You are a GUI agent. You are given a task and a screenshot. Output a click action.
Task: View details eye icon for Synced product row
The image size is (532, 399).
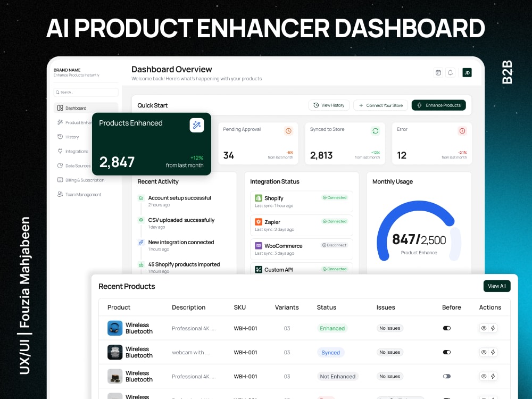tap(484, 352)
